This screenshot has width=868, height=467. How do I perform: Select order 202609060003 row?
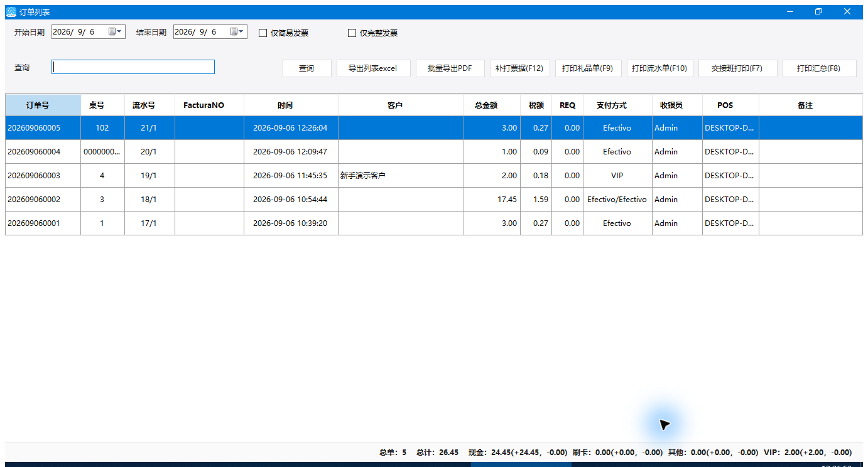(434, 176)
